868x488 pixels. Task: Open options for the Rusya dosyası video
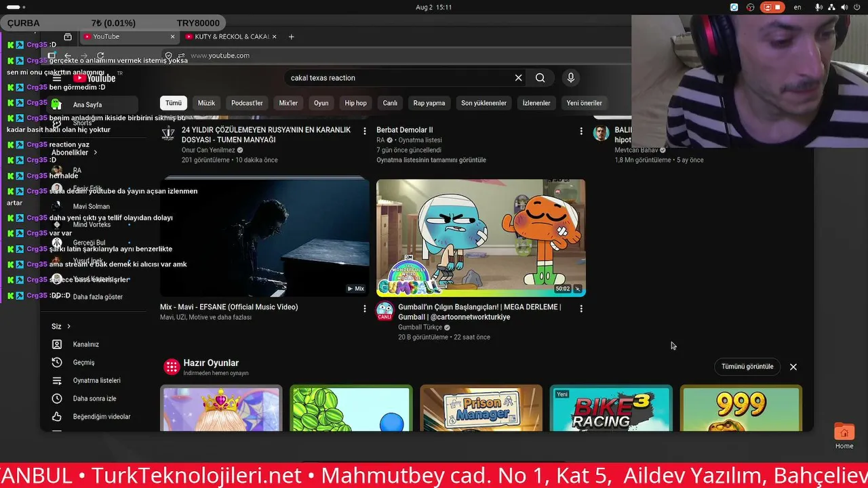click(x=365, y=131)
